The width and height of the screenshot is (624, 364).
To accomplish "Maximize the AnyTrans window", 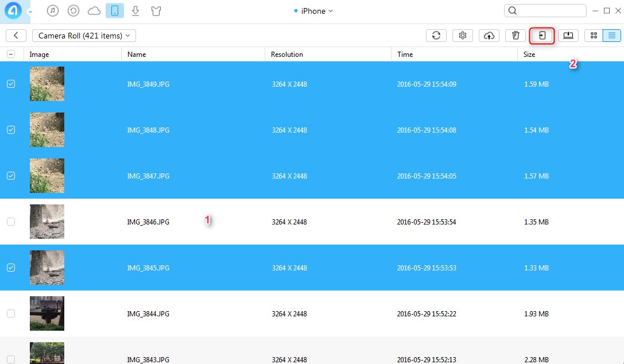I will 607,11.
